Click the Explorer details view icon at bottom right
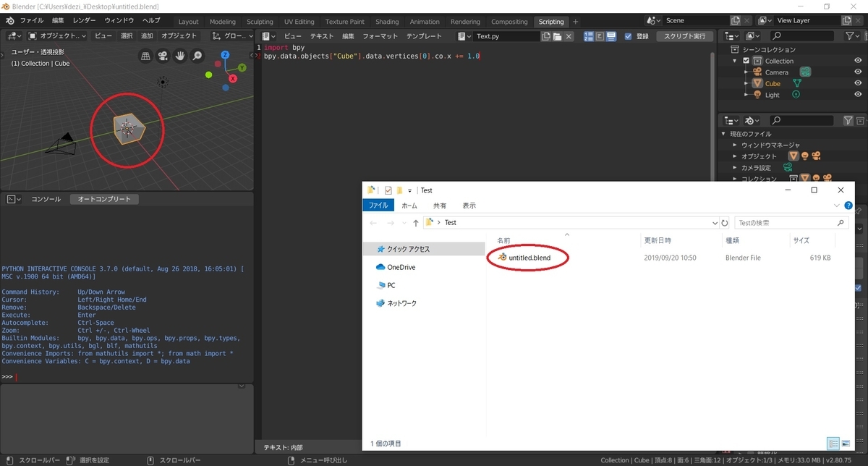 (833, 444)
